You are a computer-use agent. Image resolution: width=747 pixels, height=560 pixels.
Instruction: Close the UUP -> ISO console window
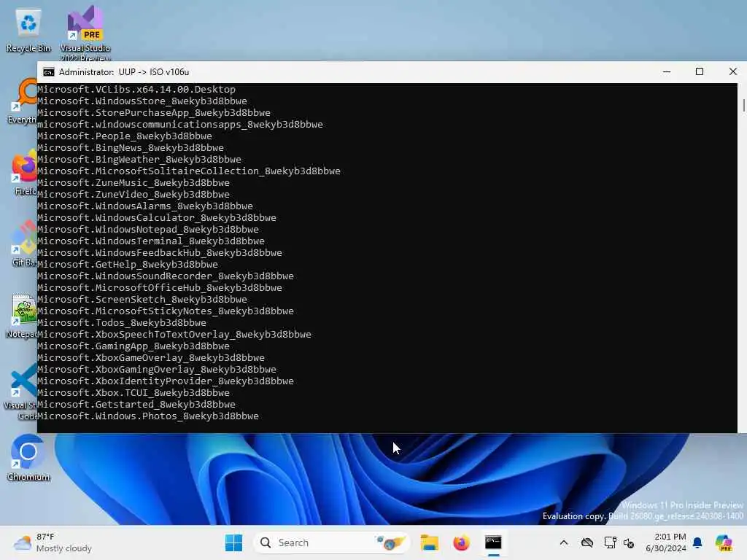732,72
